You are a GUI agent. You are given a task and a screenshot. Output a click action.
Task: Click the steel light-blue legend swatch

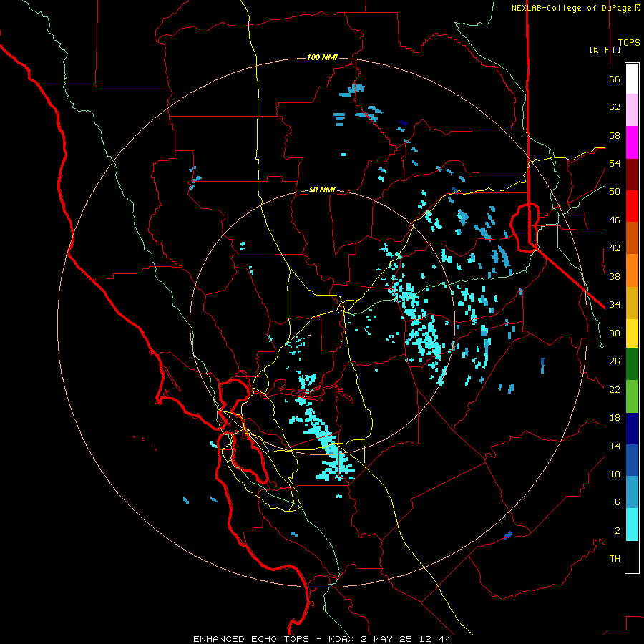[632, 492]
